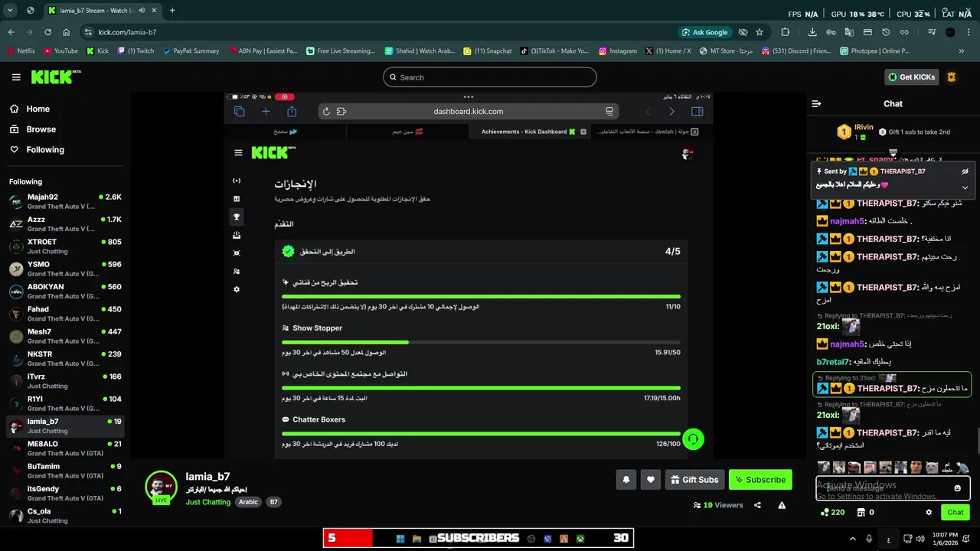Open Chrome three-dot menu
The height and width of the screenshot is (551, 980).
point(968,32)
